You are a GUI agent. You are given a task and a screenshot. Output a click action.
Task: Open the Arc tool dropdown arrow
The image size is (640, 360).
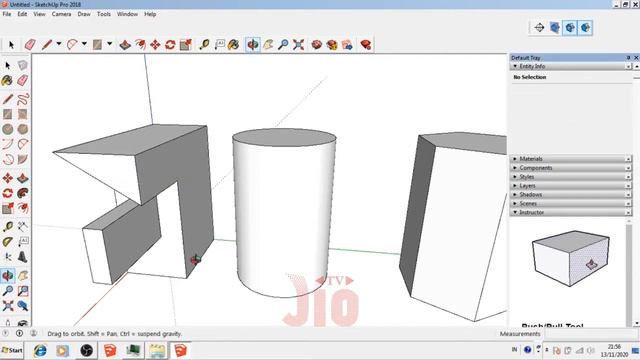(x=84, y=44)
